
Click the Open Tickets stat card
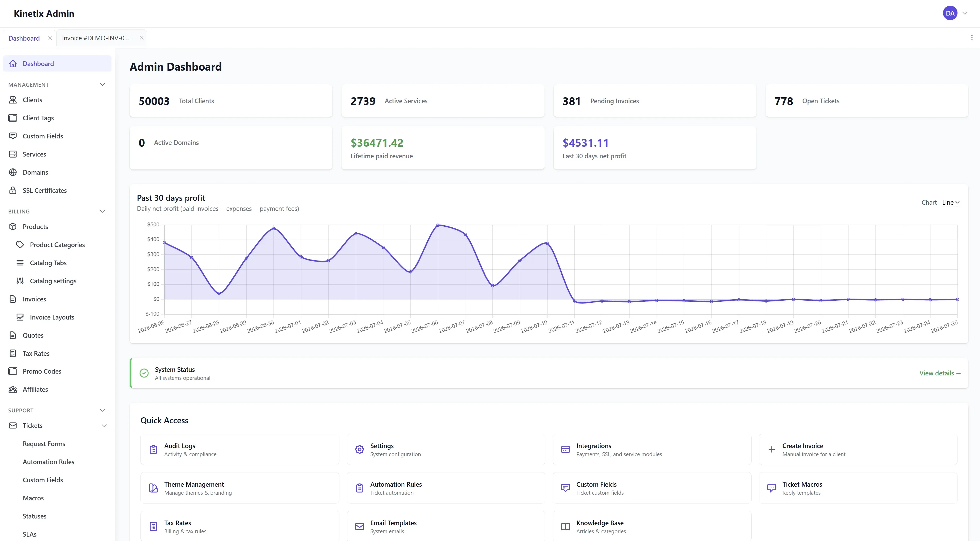coord(867,101)
